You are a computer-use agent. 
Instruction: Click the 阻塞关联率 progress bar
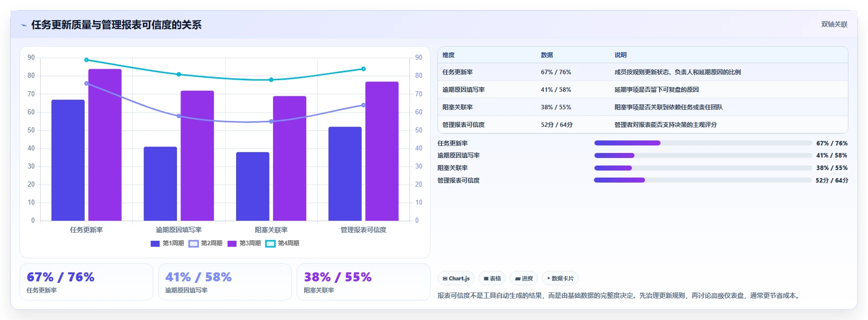click(x=703, y=168)
